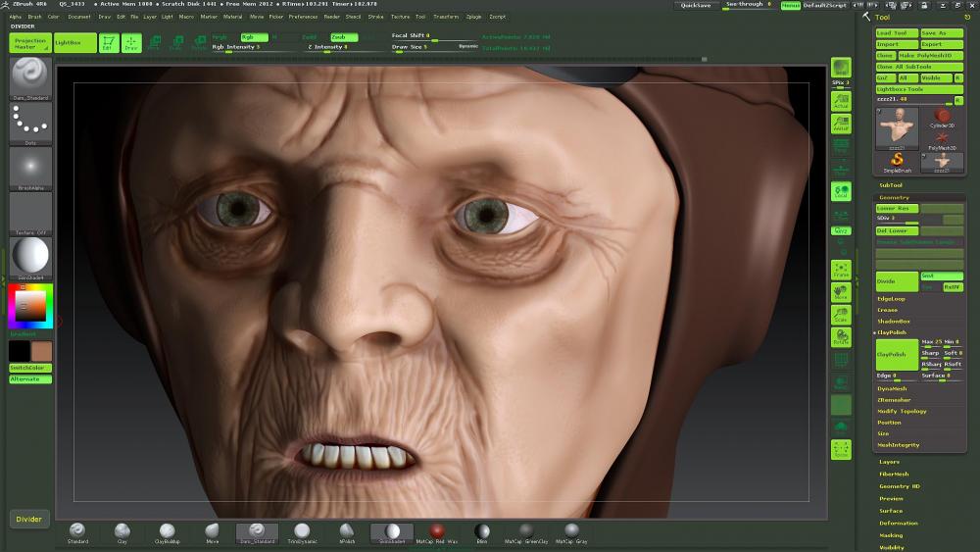
Task: Select MatCap Gray material
Action: point(571,533)
